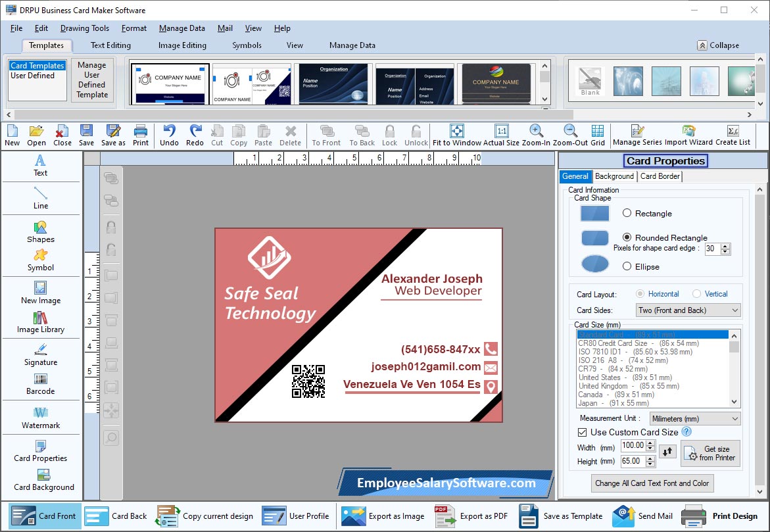Open the Manage Data menu
The image size is (770, 532).
[x=181, y=28]
